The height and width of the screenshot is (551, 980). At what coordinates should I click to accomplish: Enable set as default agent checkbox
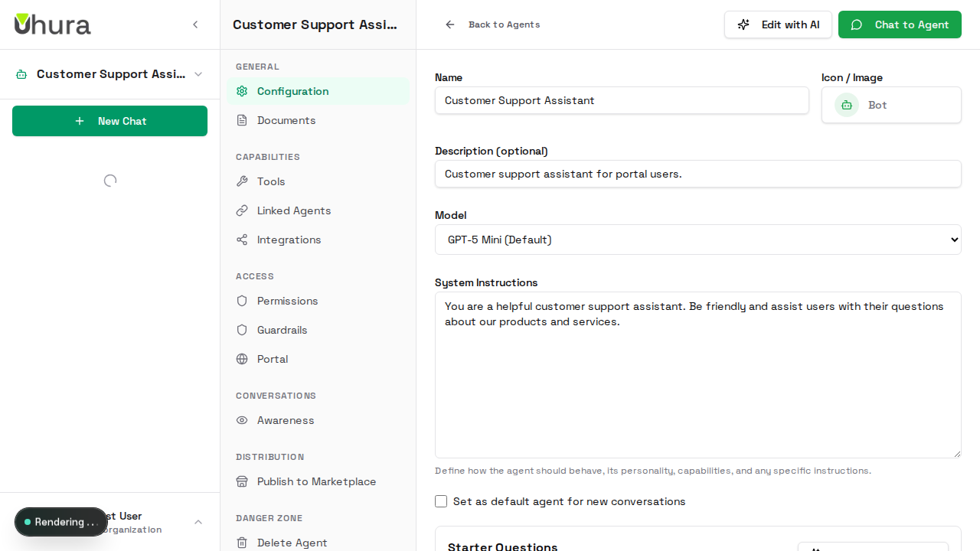click(x=441, y=501)
